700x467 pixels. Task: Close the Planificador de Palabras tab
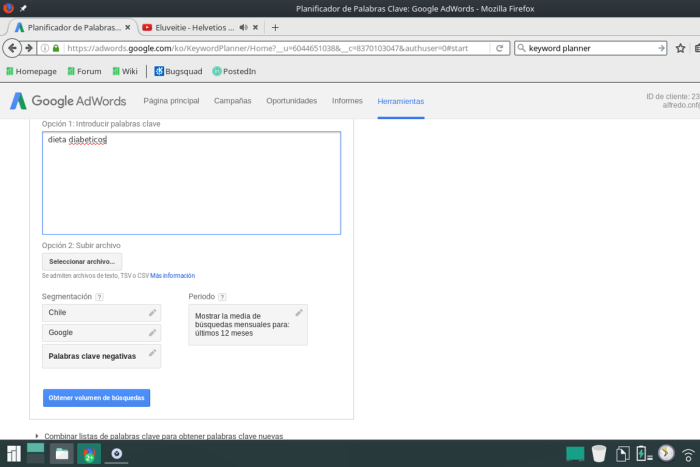128,28
